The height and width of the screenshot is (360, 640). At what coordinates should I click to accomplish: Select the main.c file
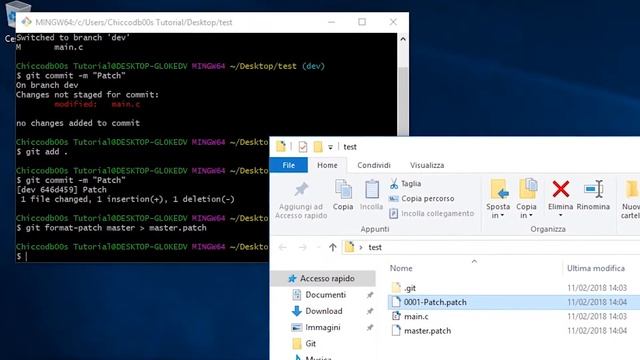[416, 316]
